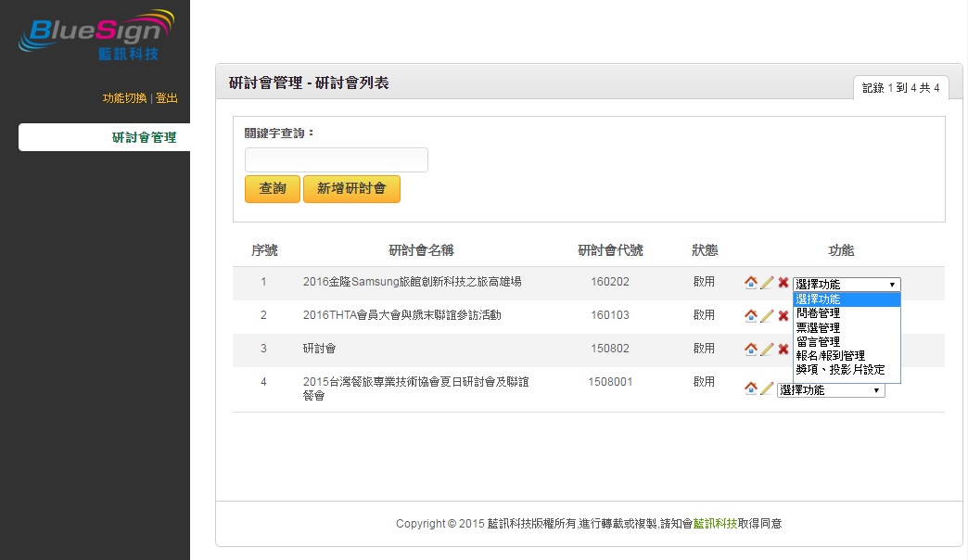Screen dimensions: 968x560
Task: Open home icon for seminar 160202
Action: 751,282
